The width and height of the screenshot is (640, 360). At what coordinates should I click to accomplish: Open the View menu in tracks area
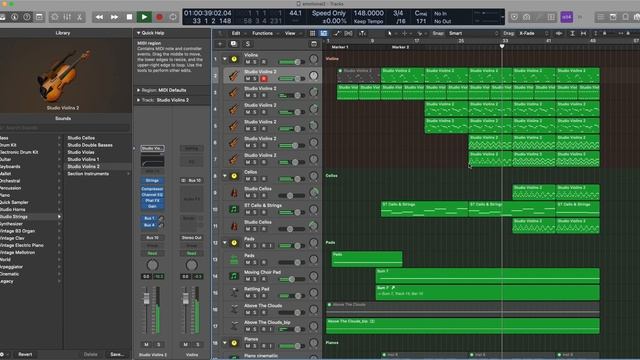(291, 33)
